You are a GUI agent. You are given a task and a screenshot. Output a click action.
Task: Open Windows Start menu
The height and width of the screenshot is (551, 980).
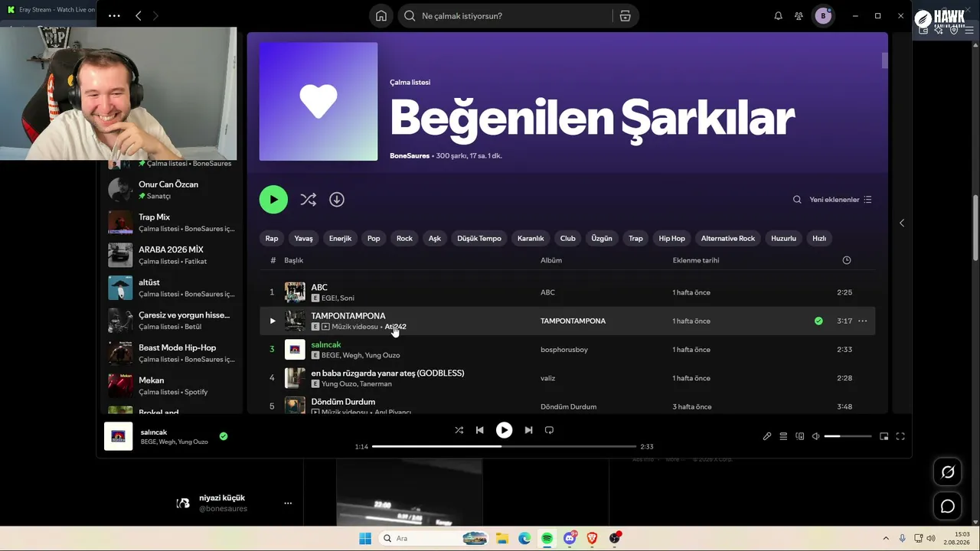coord(364,538)
